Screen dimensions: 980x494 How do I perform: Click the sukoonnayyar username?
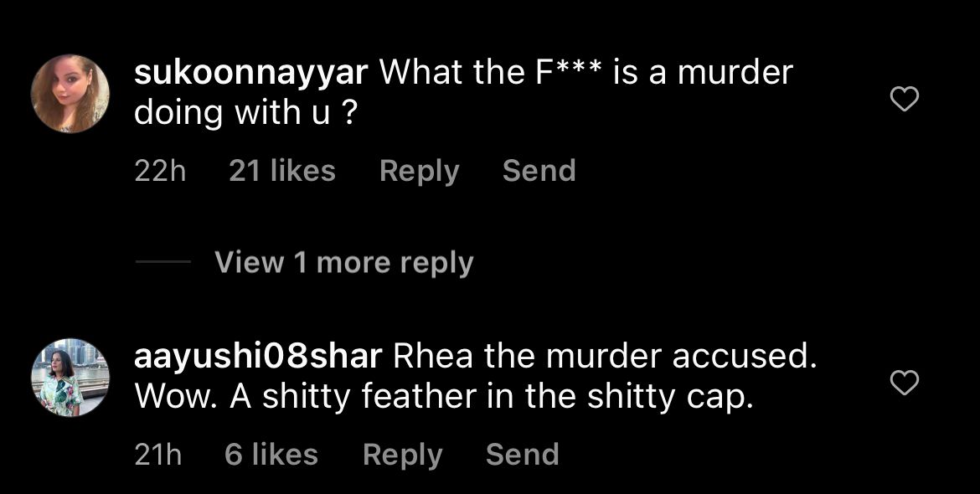click(250, 73)
